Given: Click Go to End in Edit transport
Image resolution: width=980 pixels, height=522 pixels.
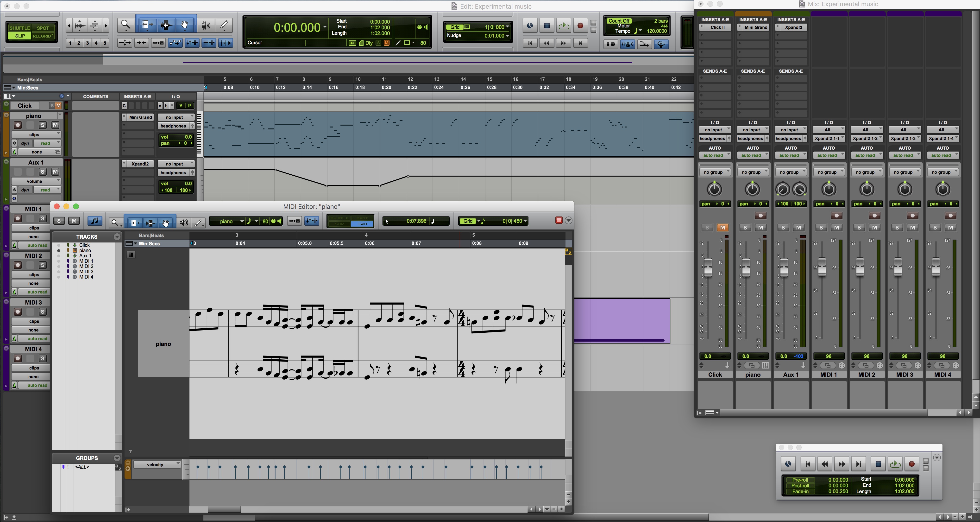Looking at the screenshot, I should [x=580, y=43].
